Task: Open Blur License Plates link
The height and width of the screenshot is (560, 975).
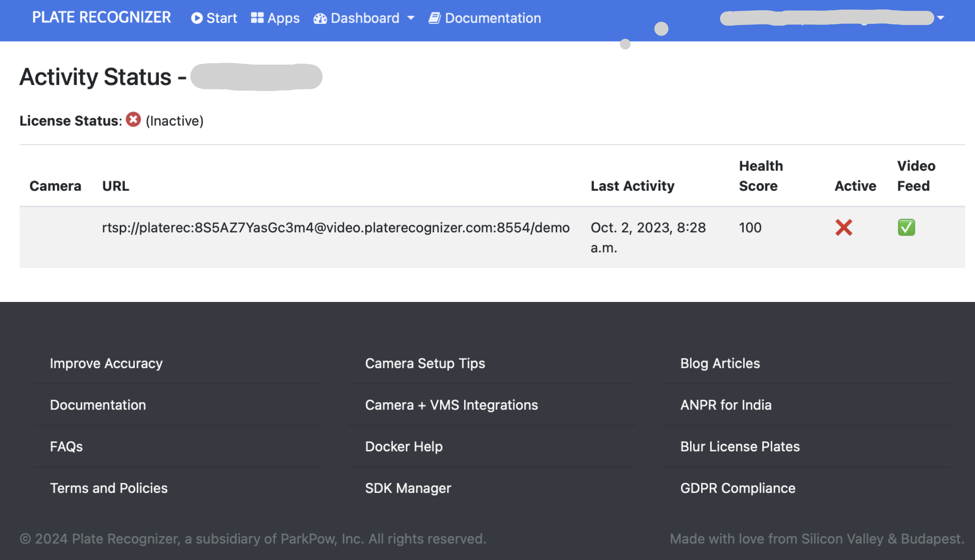Action: point(740,446)
